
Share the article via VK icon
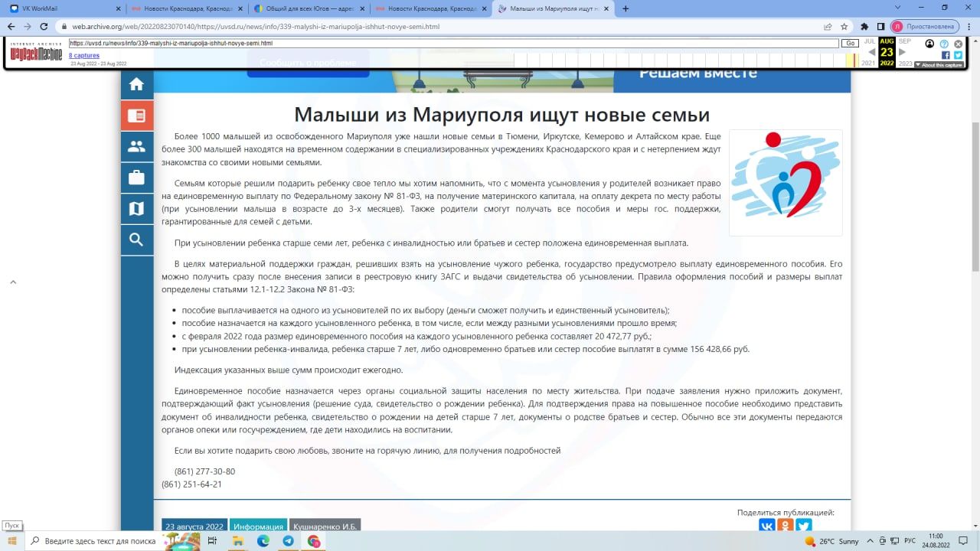point(766,526)
